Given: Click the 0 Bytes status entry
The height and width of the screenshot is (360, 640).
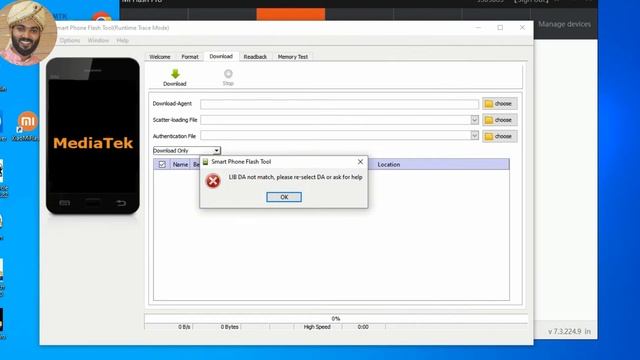Looking at the screenshot, I should coord(229,327).
